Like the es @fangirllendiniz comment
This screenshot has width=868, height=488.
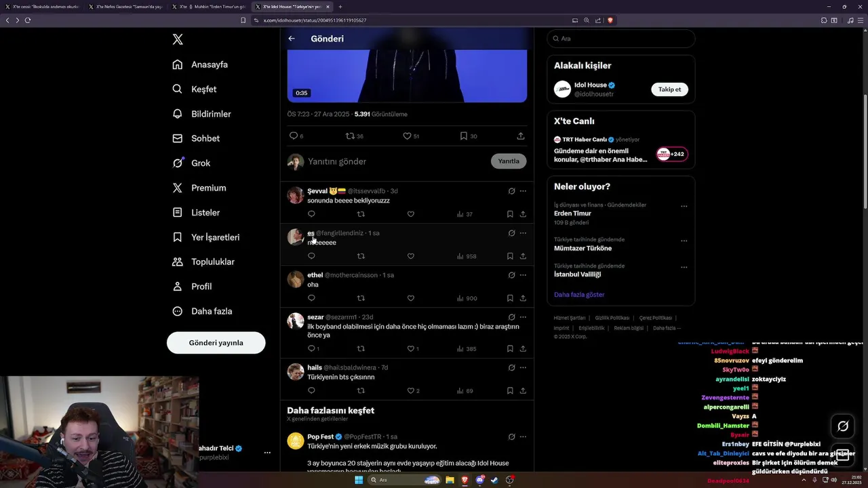pyautogui.click(x=410, y=256)
